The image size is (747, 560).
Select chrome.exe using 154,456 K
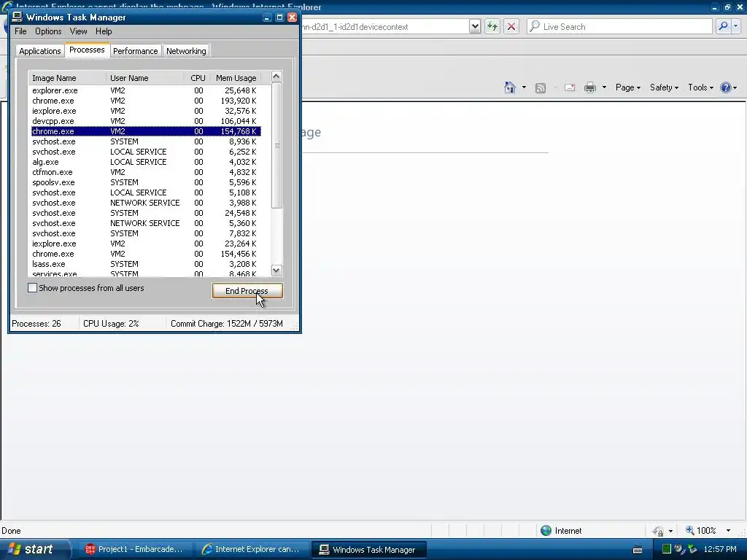tap(146, 254)
